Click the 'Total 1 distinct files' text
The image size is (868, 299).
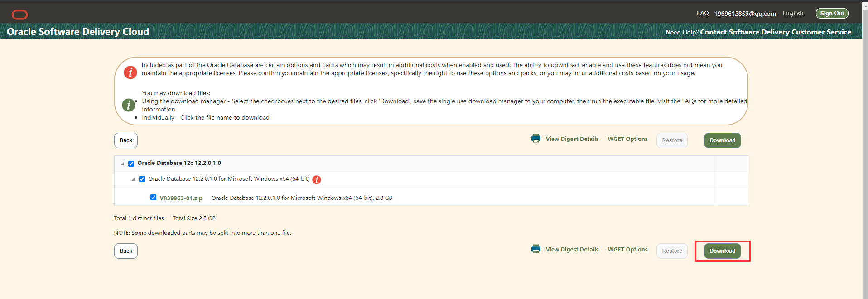pyautogui.click(x=139, y=218)
